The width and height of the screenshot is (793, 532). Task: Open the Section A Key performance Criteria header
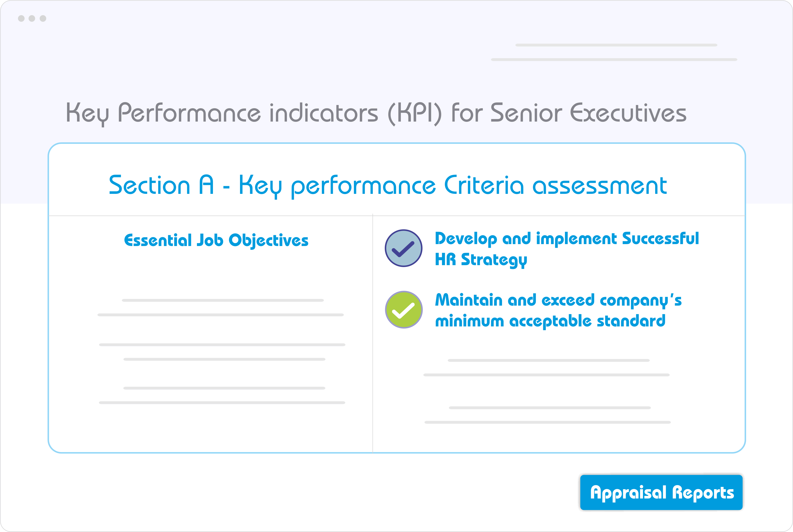tap(388, 185)
